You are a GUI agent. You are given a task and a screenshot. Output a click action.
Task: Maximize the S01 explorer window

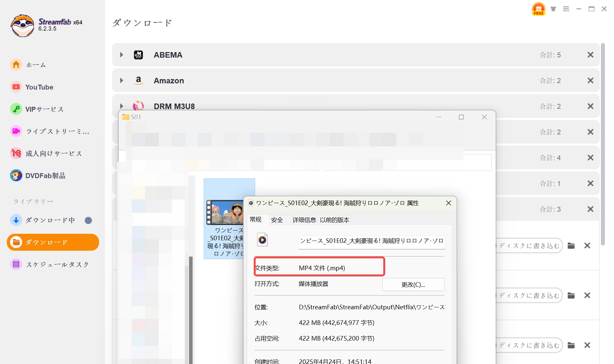[461, 117]
